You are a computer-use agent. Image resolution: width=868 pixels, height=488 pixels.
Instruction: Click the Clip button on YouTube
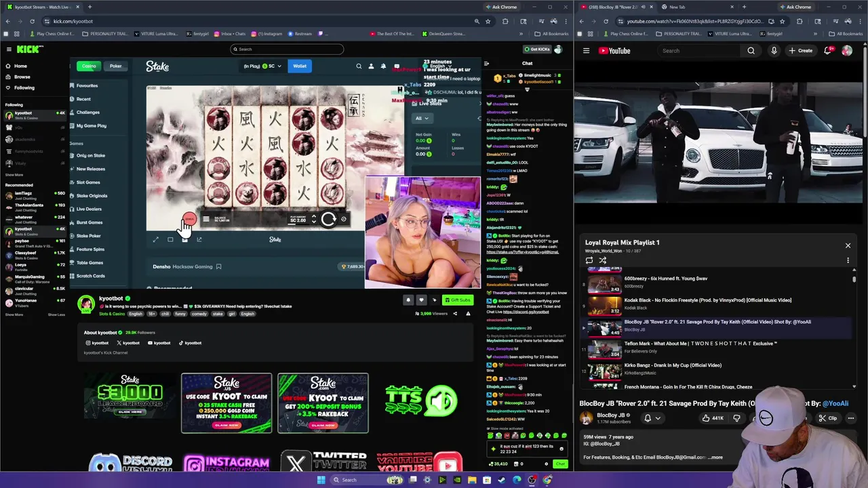pos(827,418)
